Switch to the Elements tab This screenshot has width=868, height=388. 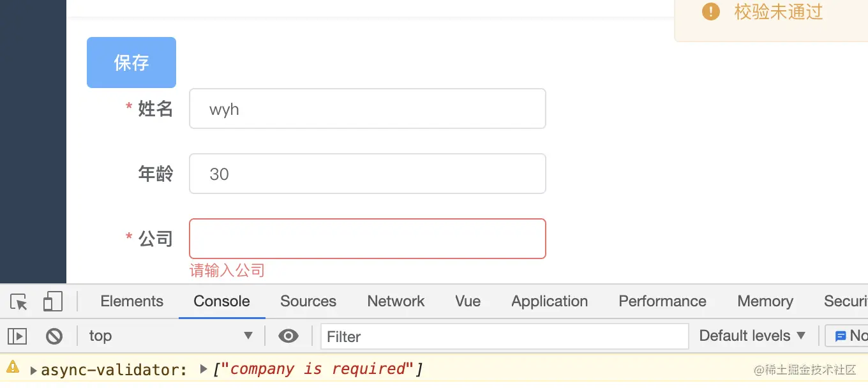coord(132,301)
